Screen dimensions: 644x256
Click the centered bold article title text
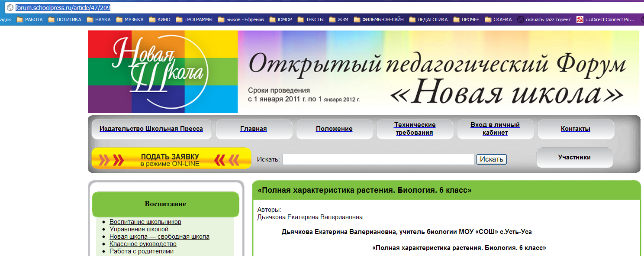[x=459, y=248]
